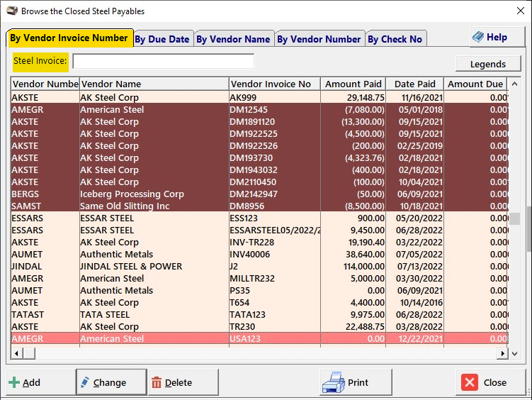Print the closed steel payables list
The width and height of the screenshot is (532, 400).
pos(356,382)
